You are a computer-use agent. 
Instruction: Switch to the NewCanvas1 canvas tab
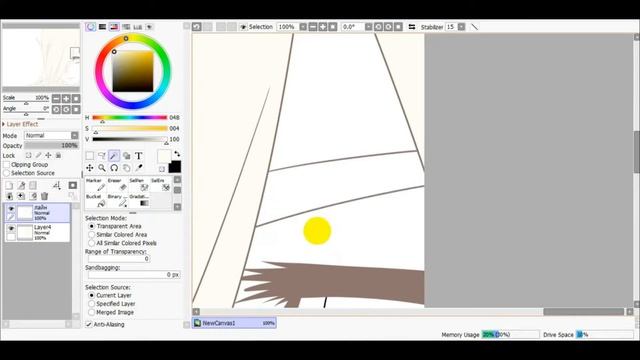[234, 323]
